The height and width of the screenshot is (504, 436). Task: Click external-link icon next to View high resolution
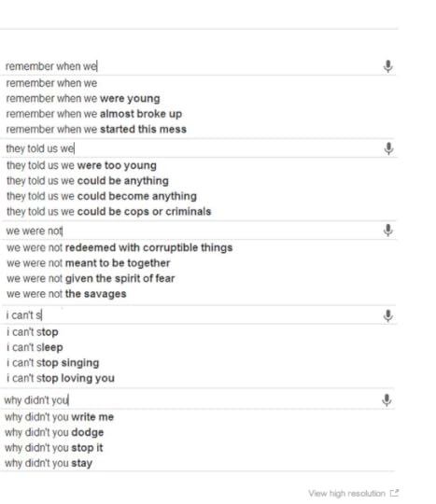click(394, 493)
